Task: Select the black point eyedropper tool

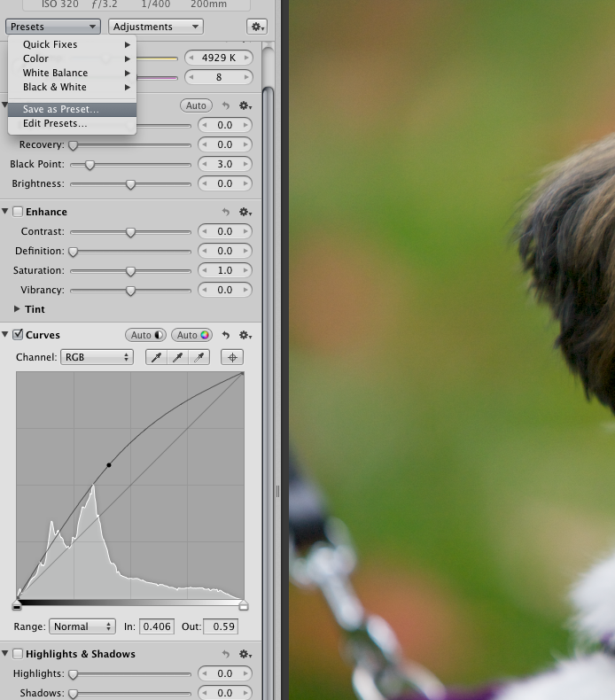Action: click(156, 358)
